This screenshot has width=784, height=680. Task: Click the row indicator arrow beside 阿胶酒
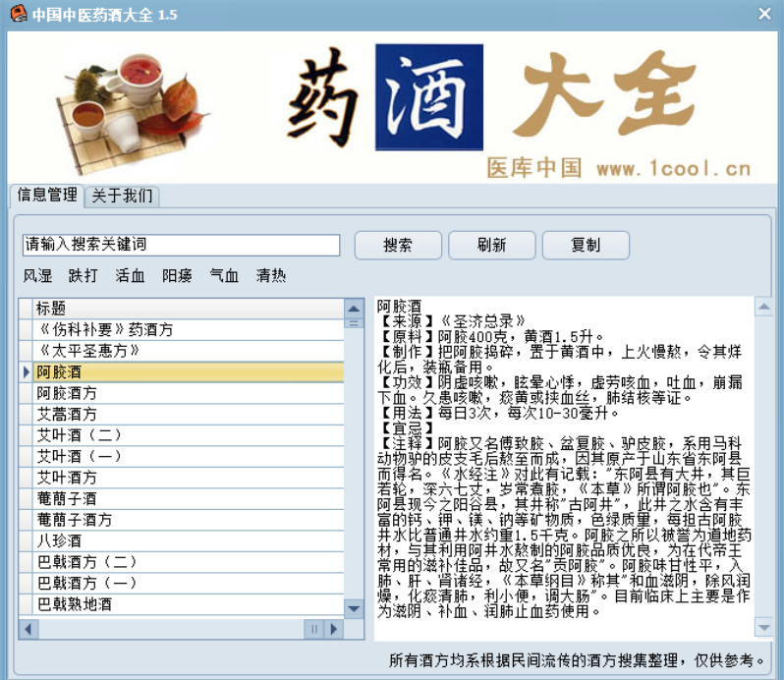pyautogui.click(x=27, y=372)
